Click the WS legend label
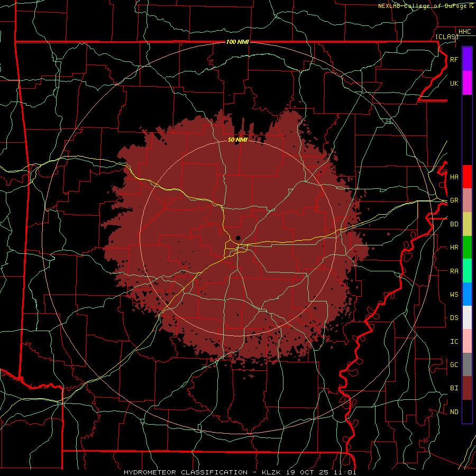The width and height of the screenshot is (476, 476). pos(454,295)
